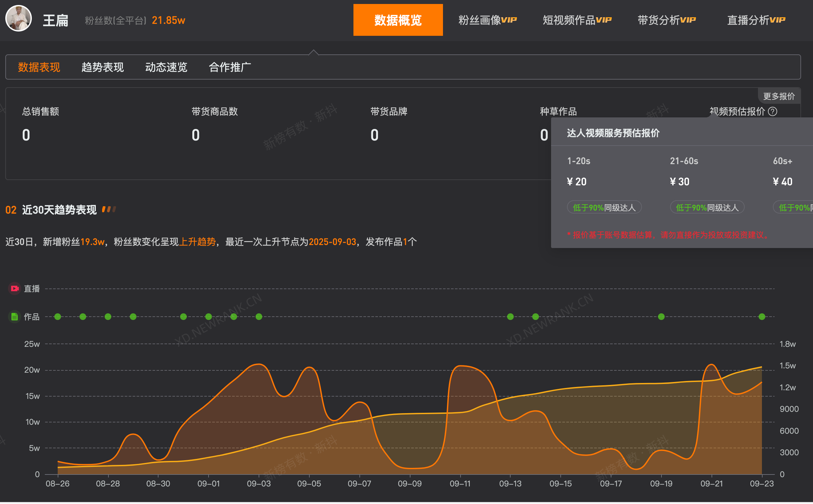The height and width of the screenshot is (504, 813).
Task: Select the 趋势表现 sub-tab
Action: point(102,67)
